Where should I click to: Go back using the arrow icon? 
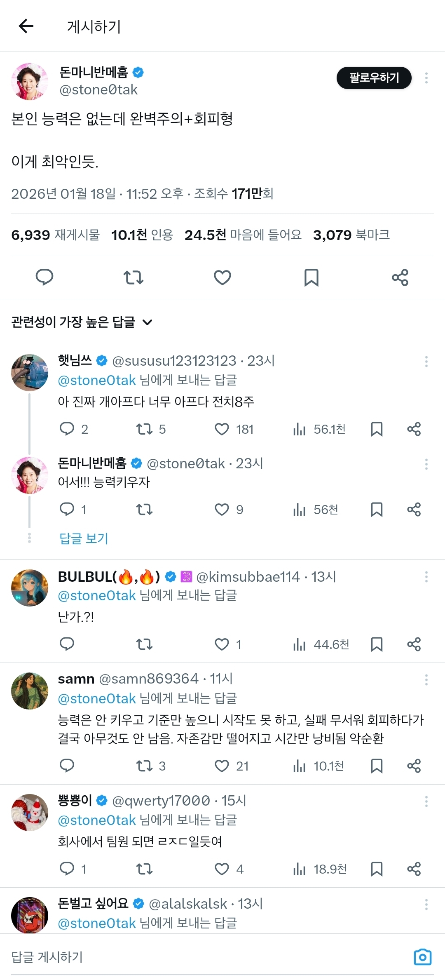pyautogui.click(x=26, y=26)
